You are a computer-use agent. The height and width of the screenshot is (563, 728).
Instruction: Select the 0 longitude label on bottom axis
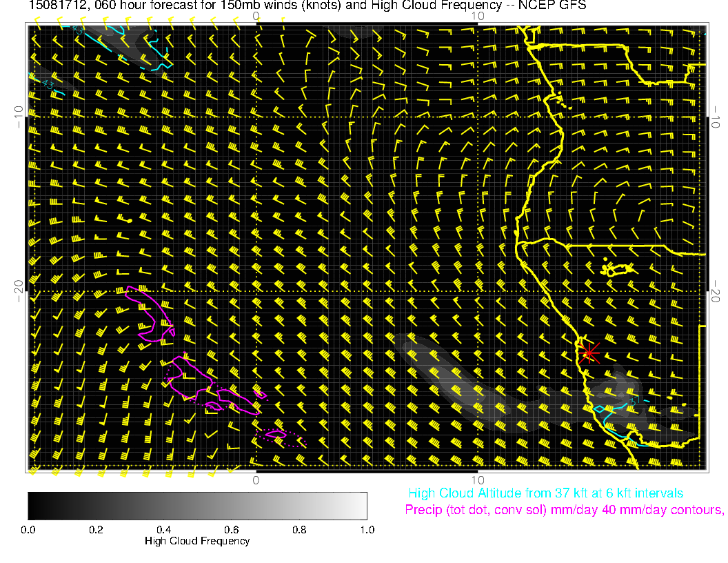click(x=256, y=480)
